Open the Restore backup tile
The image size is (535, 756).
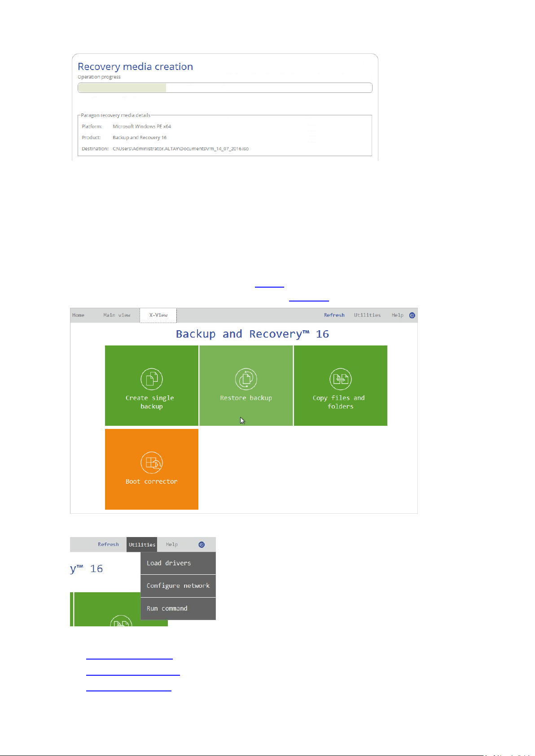click(x=246, y=385)
